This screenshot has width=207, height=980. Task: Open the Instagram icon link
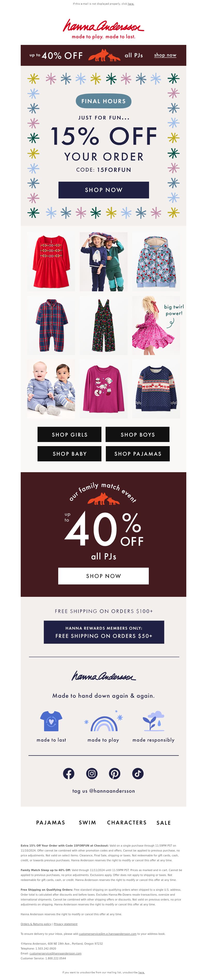(92, 773)
